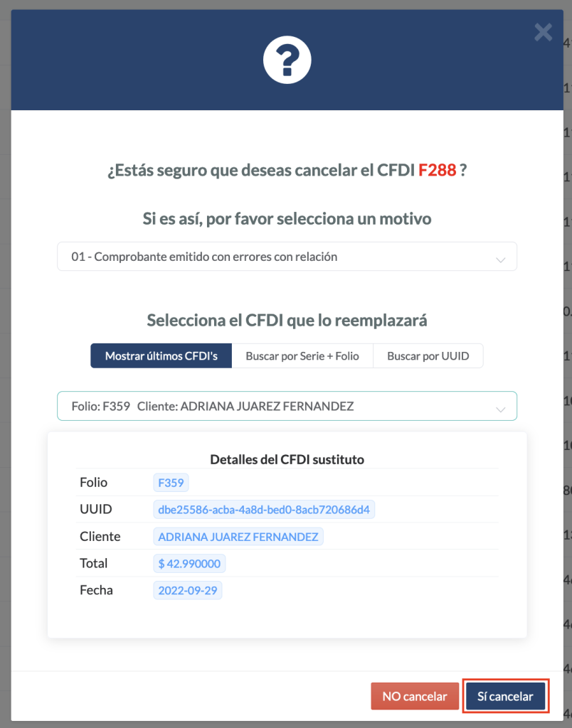This screenshot has width=572, height=728.
Task: Switch to the Buscar por UUID tab
Action: (428, 356)
